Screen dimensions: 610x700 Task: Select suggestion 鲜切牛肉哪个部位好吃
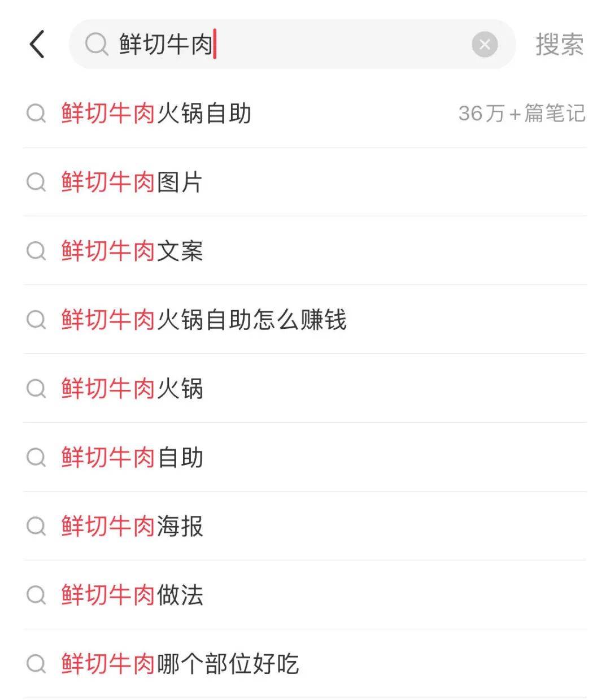click(180, 664)
